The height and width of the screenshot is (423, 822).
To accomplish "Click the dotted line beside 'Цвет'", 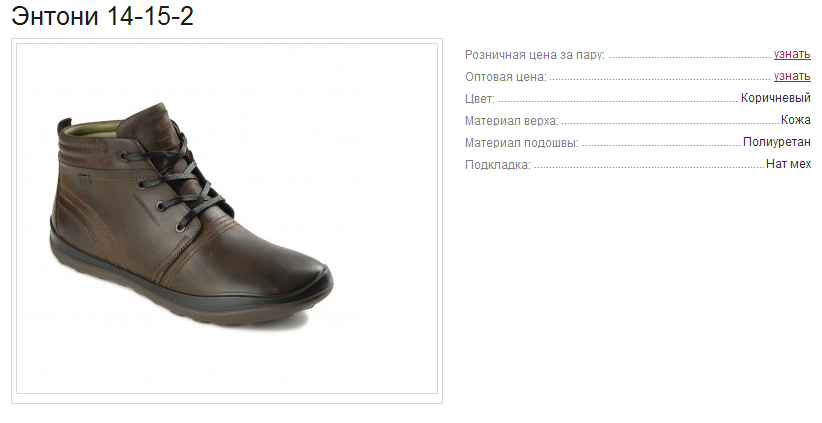I will pos(618,101).
